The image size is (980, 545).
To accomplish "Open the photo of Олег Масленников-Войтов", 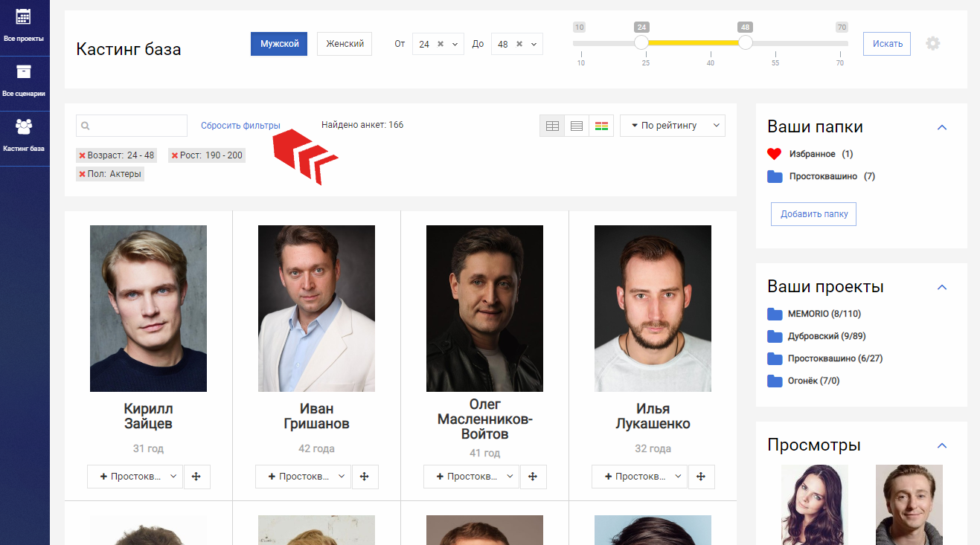I will (484, 309).
